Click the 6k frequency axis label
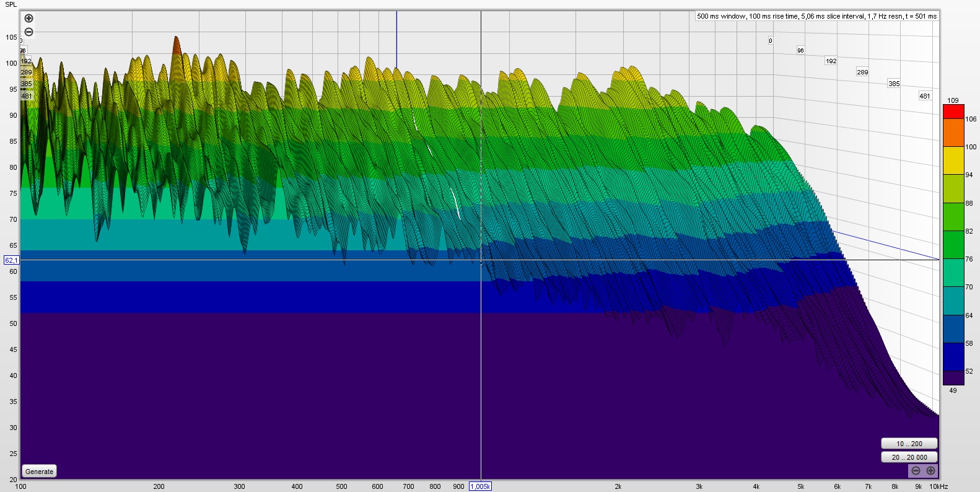980x492 pixels. tap(837, 486)
